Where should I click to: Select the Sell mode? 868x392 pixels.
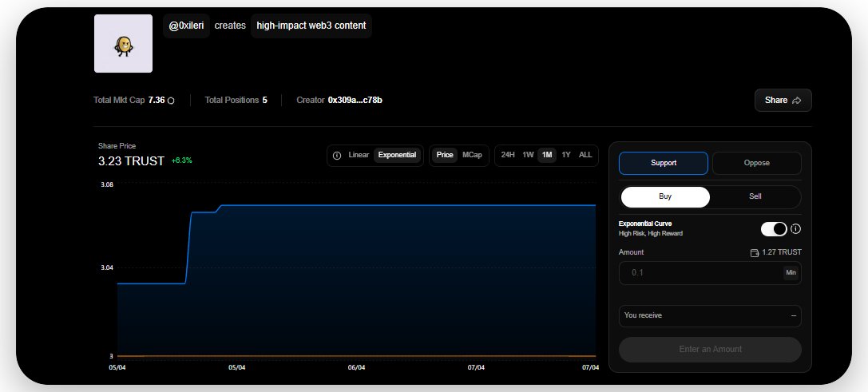755,196
